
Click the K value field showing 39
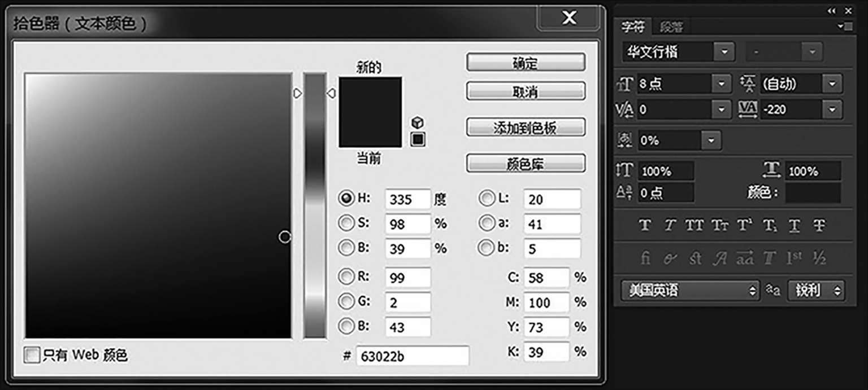click(x=546, y=352)
